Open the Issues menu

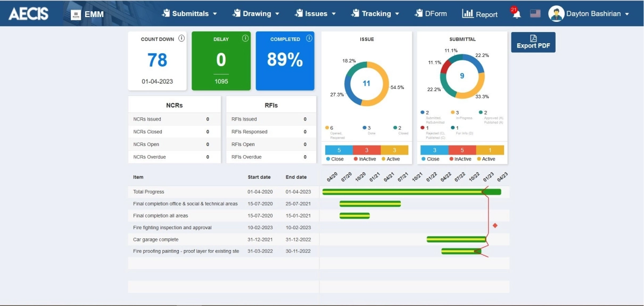coord(315,14)
